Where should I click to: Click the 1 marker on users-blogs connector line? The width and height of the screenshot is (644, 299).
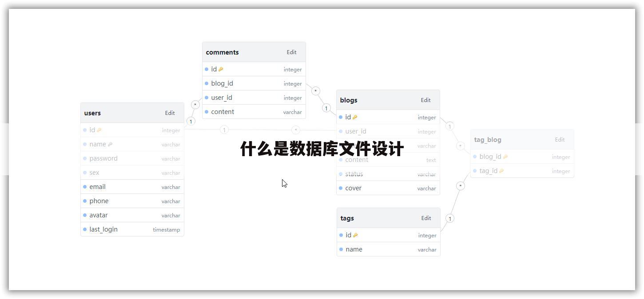[x=224, y=130]
